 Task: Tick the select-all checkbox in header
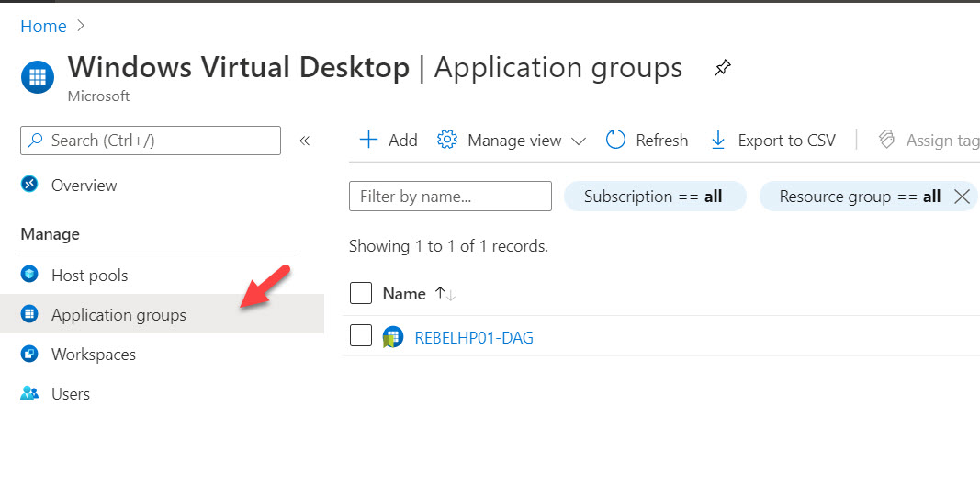point(361,293)
